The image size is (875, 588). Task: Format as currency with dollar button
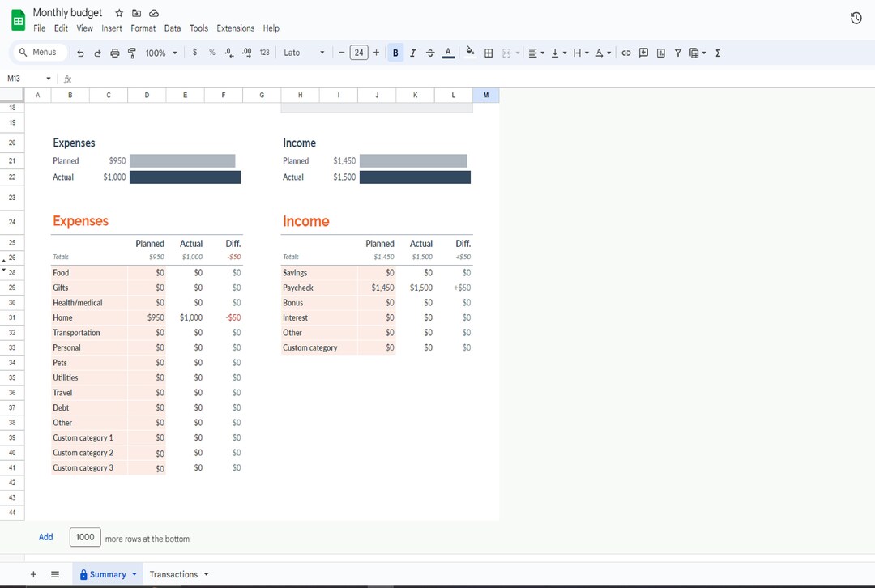point(194,53)
